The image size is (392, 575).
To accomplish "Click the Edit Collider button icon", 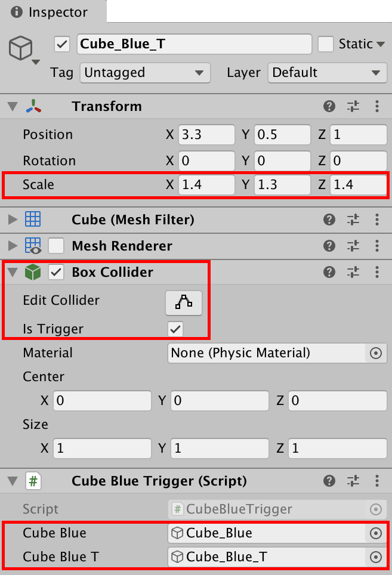I will 184,303.
